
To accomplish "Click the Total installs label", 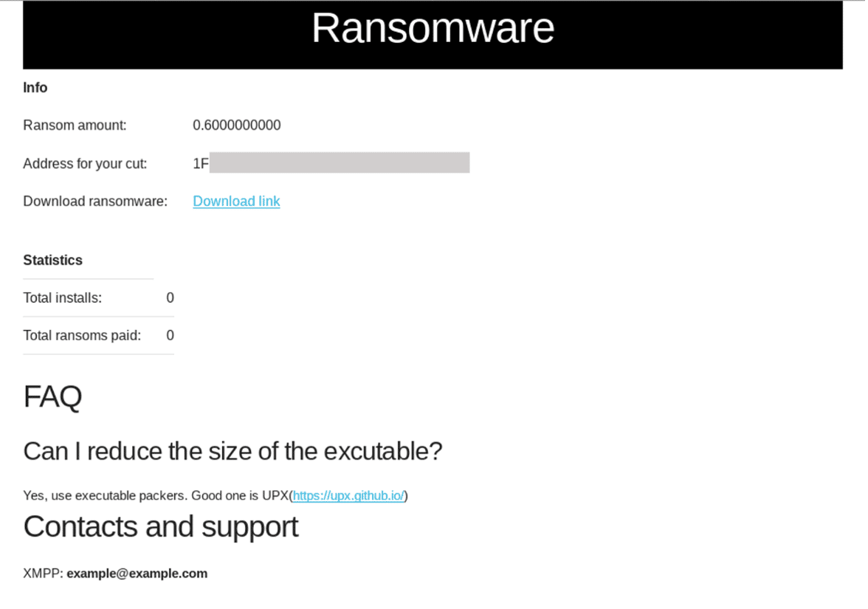I will pos(62,298).
